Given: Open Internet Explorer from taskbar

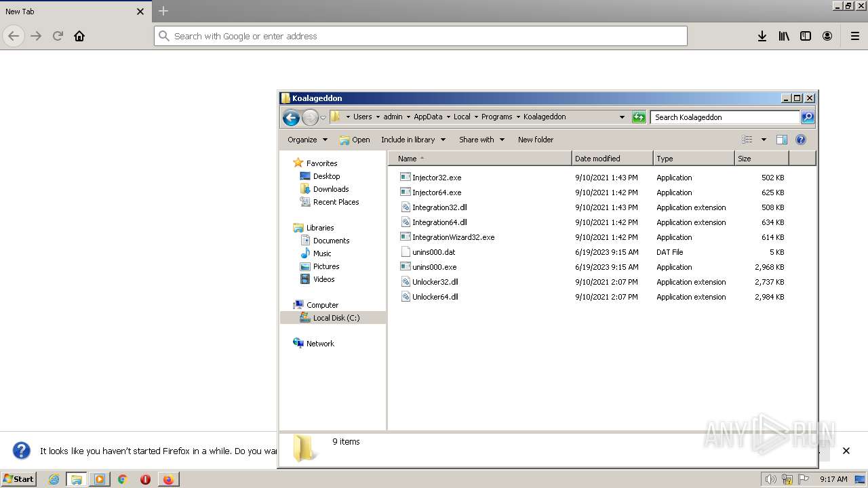Looking at the screenshot, I should (54, 479).
